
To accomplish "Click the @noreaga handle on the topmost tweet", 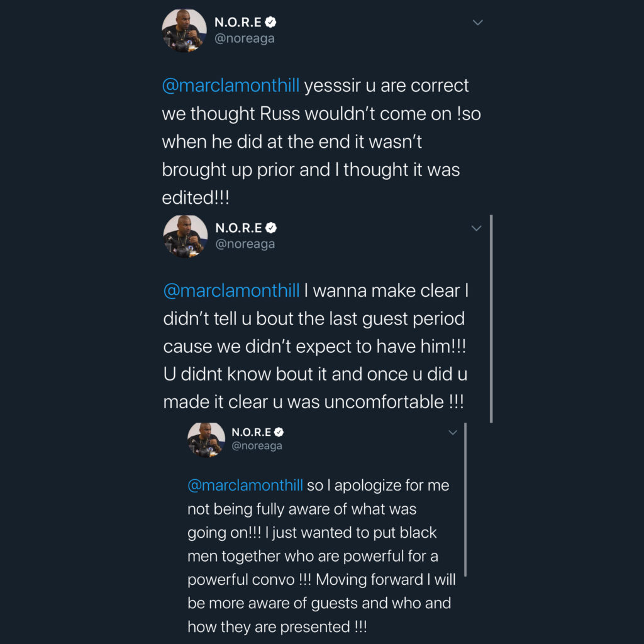I will 245,38.
